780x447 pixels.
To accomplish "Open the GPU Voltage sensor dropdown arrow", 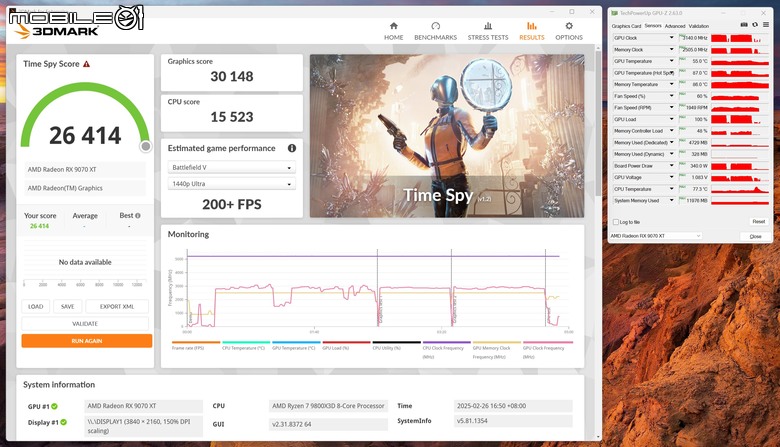I will (x=672, y=178).
